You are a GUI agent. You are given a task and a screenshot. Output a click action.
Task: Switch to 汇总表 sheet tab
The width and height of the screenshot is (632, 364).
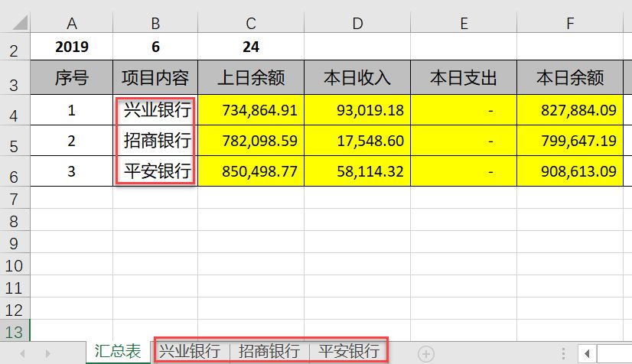coord(118,352)
